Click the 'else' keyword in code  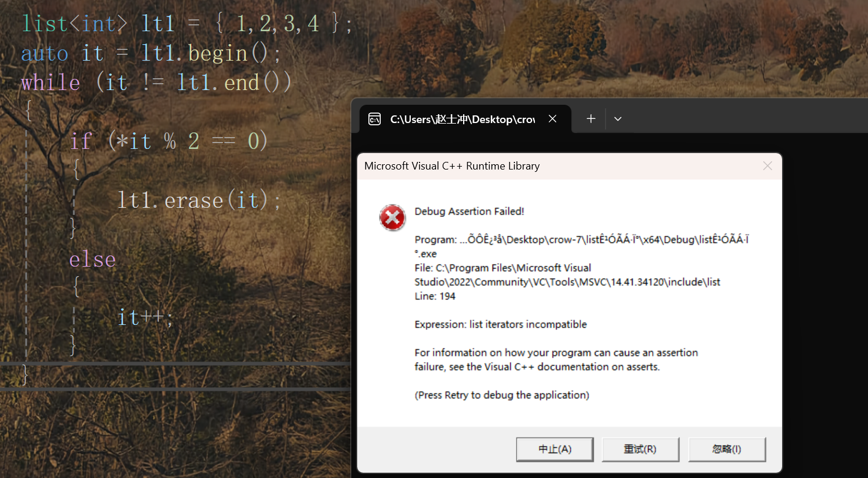coord(92,259)
